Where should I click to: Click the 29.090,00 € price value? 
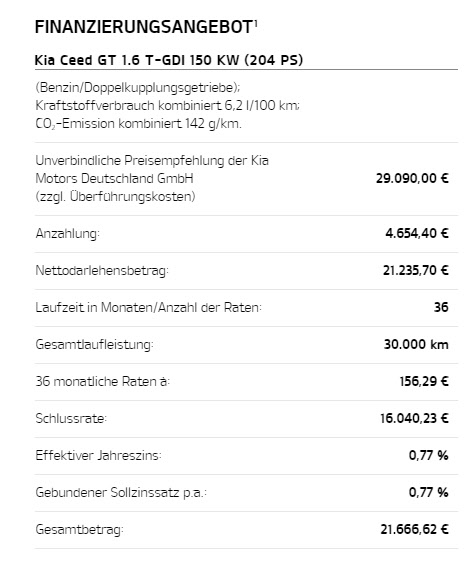[x=412, y=178]
